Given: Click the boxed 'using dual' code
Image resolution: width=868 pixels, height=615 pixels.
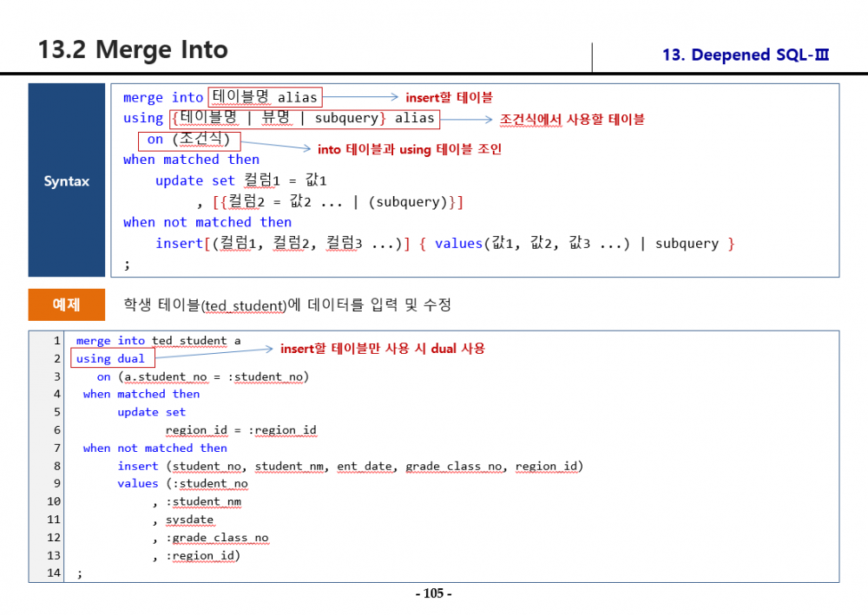Looking at the screenshot, I should pyautogui.click(x=112, y=358).
